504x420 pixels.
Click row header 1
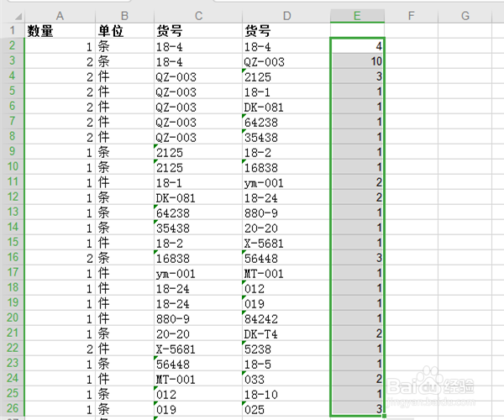pos(13,30)
